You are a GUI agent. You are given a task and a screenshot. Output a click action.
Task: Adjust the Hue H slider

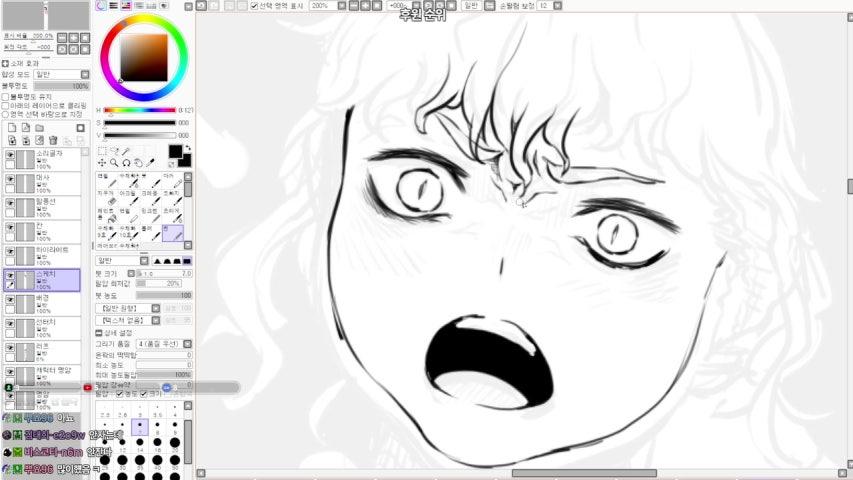tap(139, 110)
